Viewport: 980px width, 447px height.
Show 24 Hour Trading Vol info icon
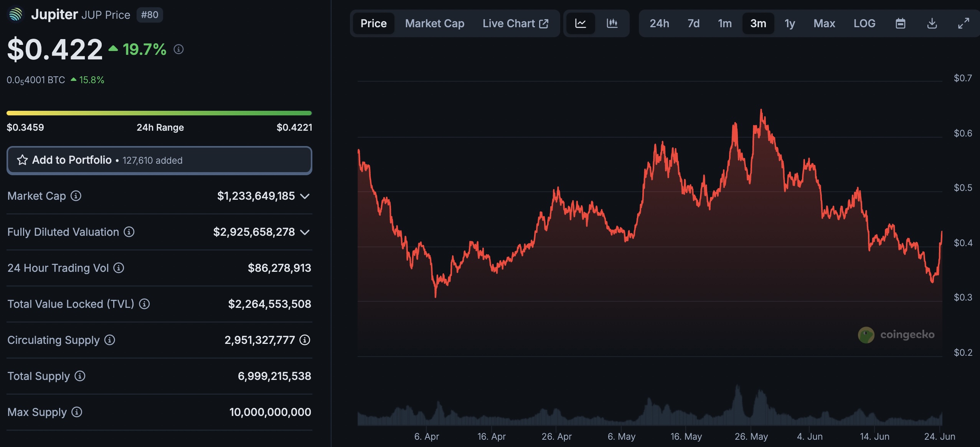click(x=119, y=268)
